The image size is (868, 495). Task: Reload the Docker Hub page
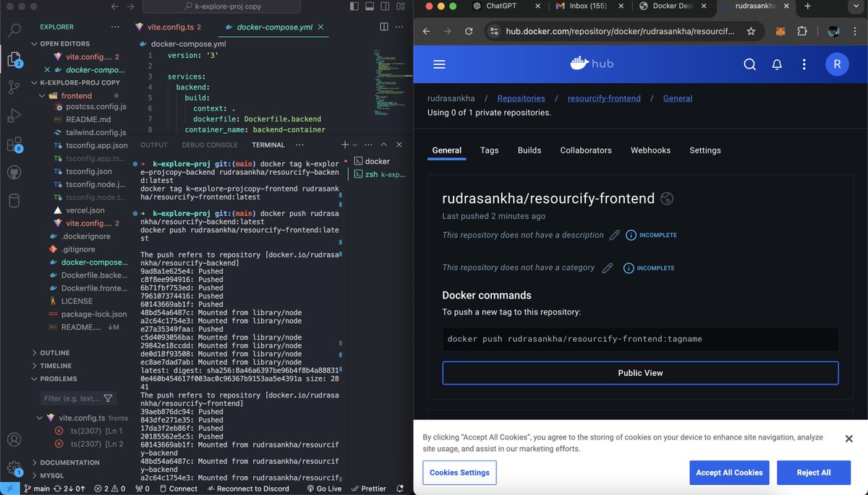tap(469, 32)
